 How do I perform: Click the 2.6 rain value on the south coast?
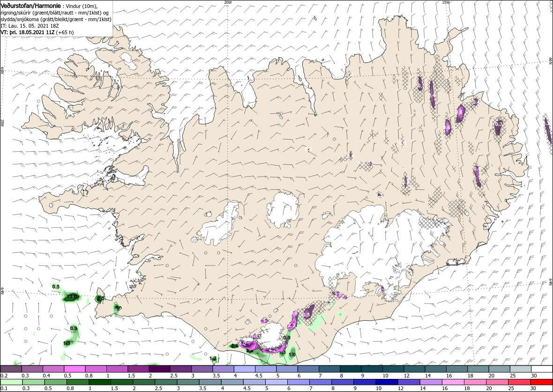[x=234, y=346]
